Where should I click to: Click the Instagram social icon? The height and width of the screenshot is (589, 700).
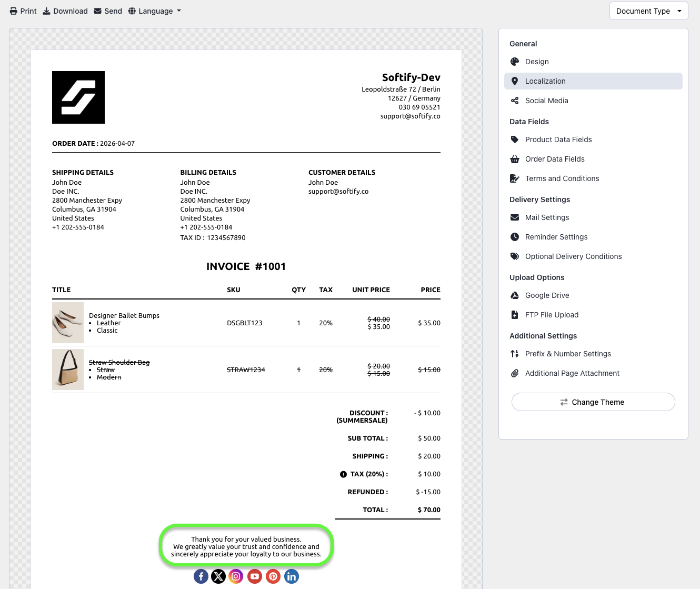pos(236,576)
